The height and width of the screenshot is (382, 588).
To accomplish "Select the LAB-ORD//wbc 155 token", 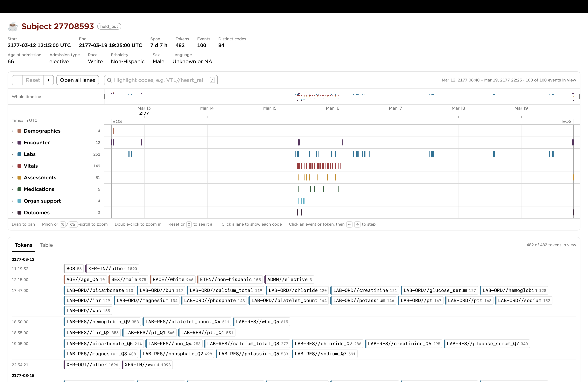I will pyautogui.click(x=88, y=311).
